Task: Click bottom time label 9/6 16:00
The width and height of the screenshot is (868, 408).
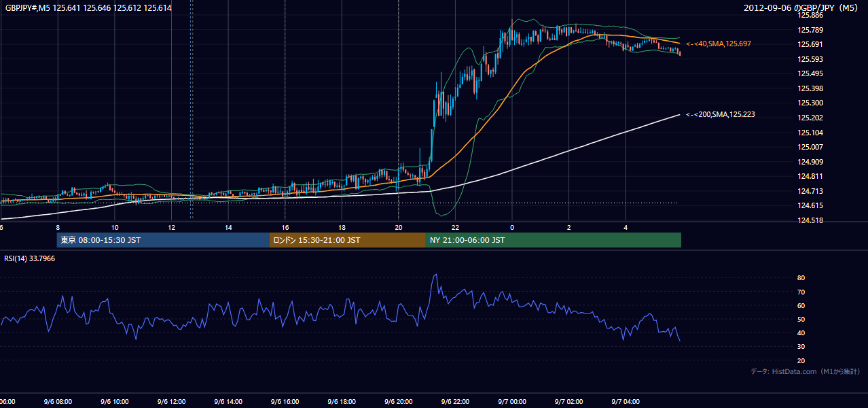Action: (x=285, y=402)
